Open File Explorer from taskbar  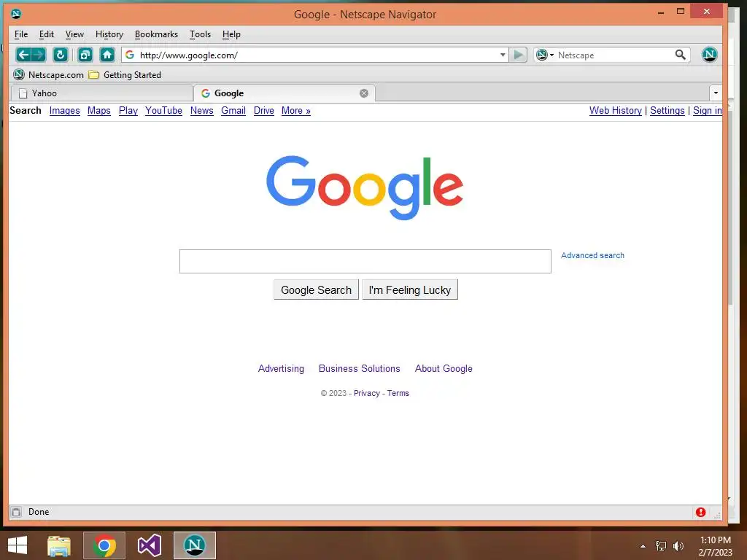point(59,545)
